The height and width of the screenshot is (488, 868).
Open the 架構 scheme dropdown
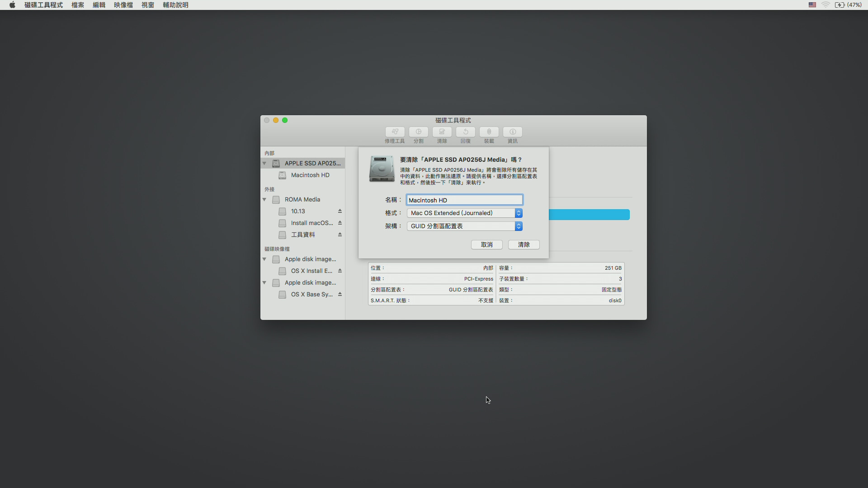[x=465, y=226]
